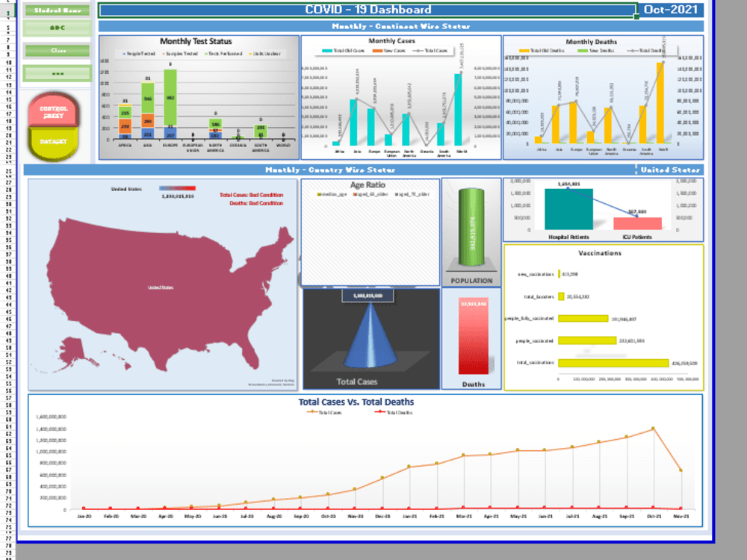747x560 pixels.
Task: Select the Total Old Cases legend icon
Action: 327,50
